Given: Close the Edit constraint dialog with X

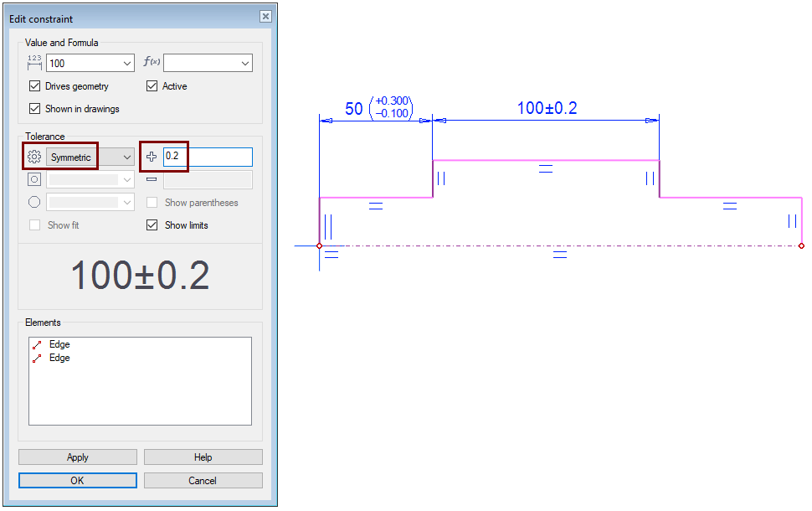Looking at the screenshot, I should click(265, 17).
